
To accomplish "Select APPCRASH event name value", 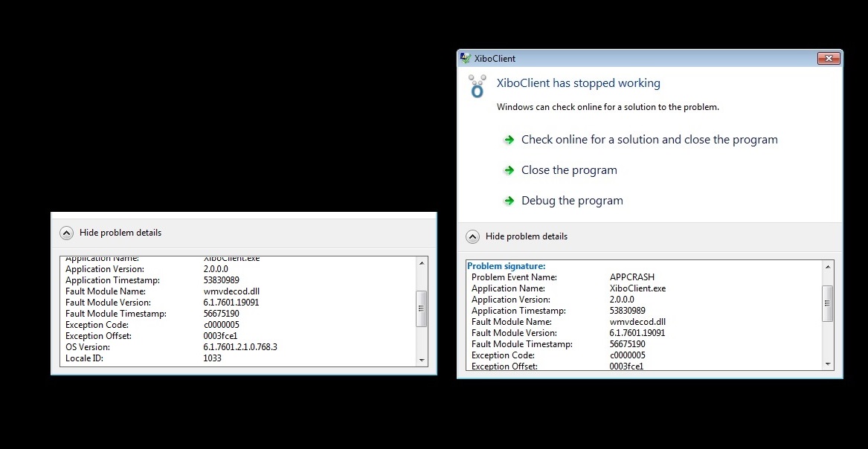I will tap(631, 277).
